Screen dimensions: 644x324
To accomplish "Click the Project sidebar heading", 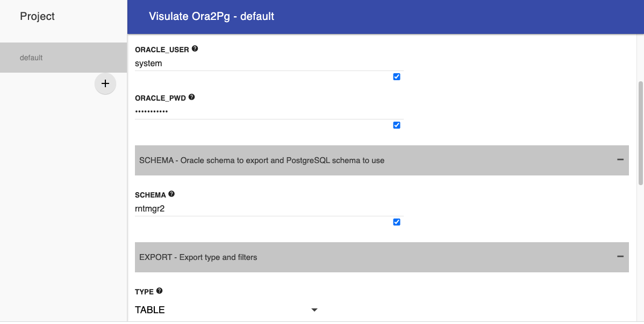I will tap(38, 17).
